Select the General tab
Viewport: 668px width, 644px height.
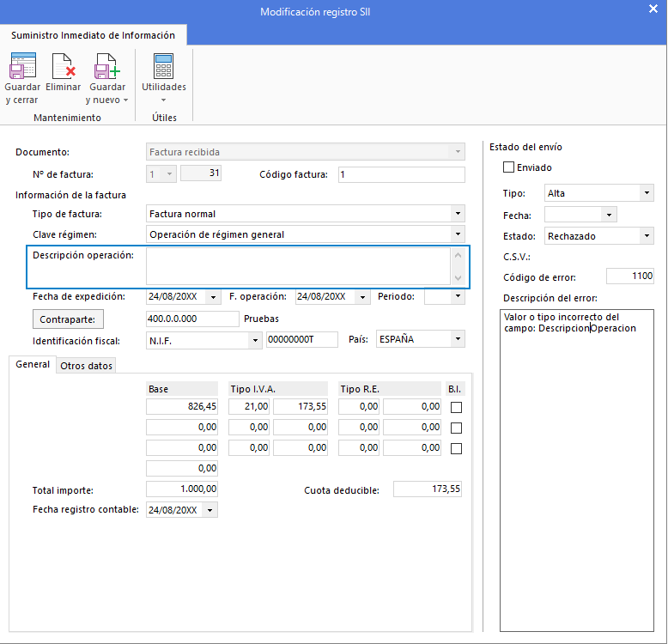[33, 365]
